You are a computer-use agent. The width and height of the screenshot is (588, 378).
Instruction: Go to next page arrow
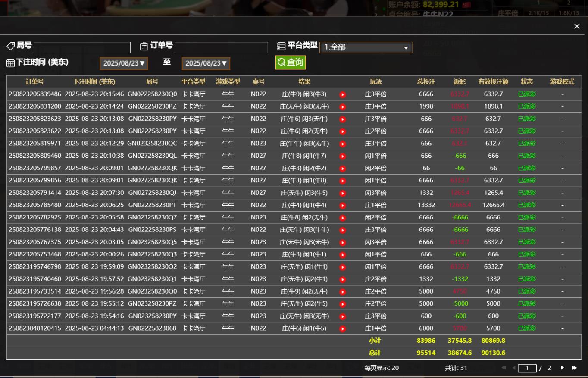click(562, 368)
